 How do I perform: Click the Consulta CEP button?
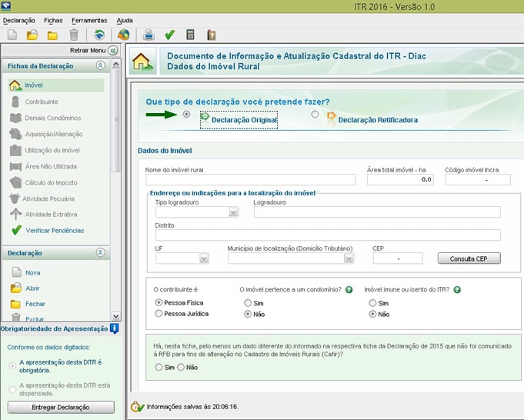click(x=469, y=258)
